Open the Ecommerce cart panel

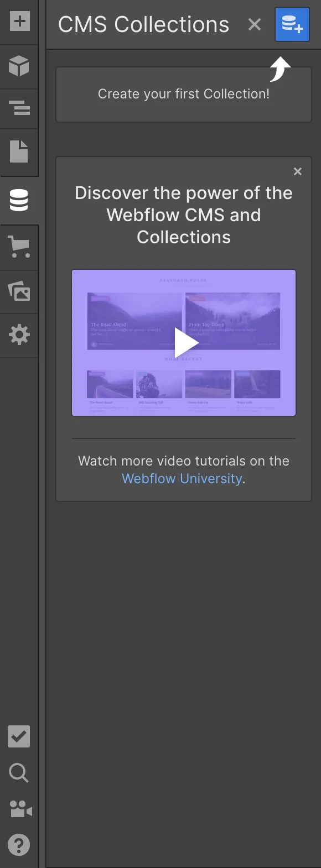[19, 247]
